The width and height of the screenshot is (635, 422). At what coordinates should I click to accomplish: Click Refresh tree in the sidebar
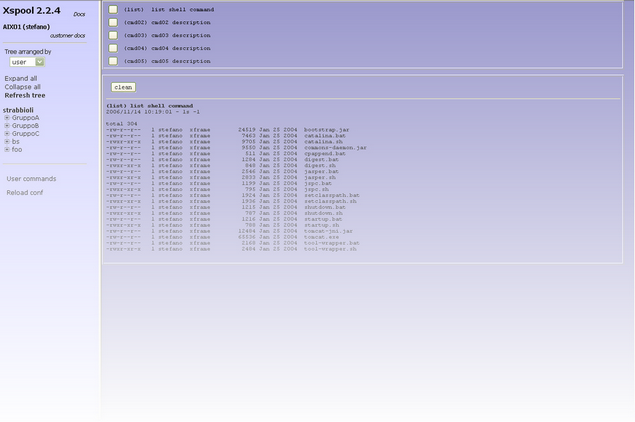tap(25, 95)
